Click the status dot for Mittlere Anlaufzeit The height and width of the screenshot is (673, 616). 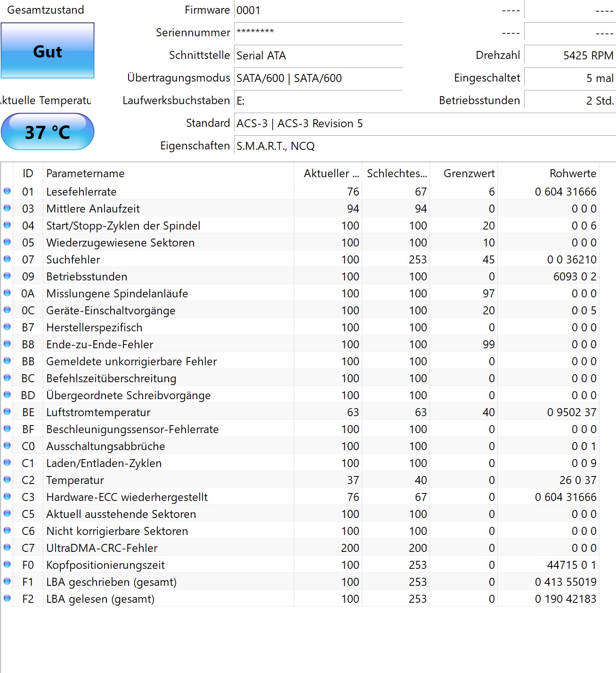[7, 208]
